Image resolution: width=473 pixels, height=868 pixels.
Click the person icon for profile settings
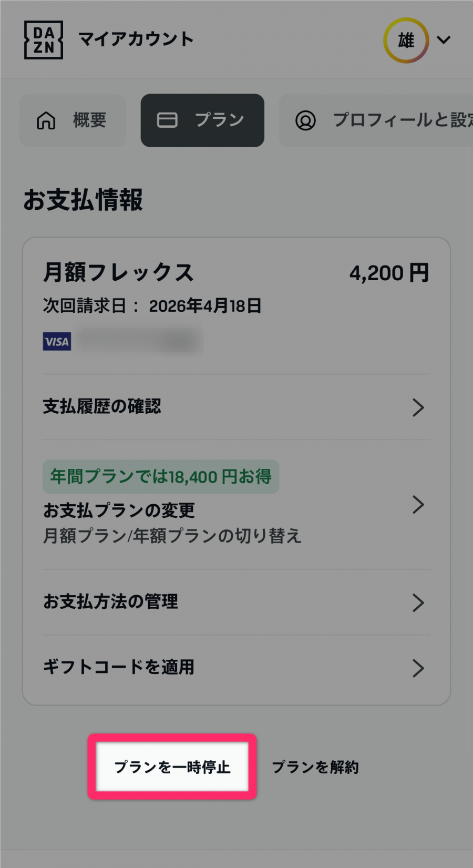pyautogui.click(x=305, y=120)
